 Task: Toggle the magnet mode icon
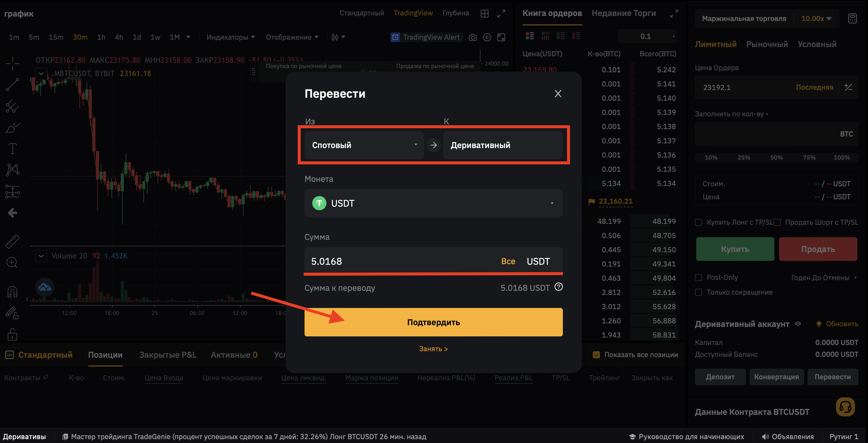point(12,292)
